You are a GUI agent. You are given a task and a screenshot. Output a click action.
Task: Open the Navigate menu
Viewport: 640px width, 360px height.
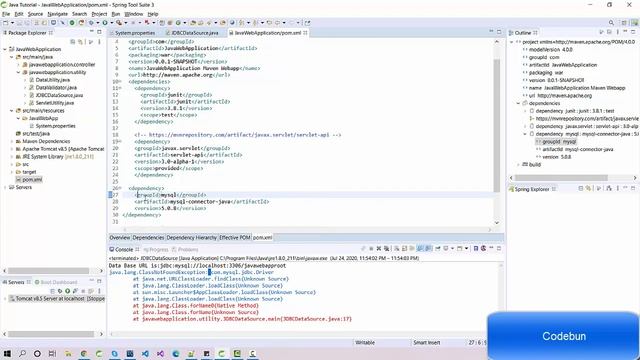(x=58, y=14)
